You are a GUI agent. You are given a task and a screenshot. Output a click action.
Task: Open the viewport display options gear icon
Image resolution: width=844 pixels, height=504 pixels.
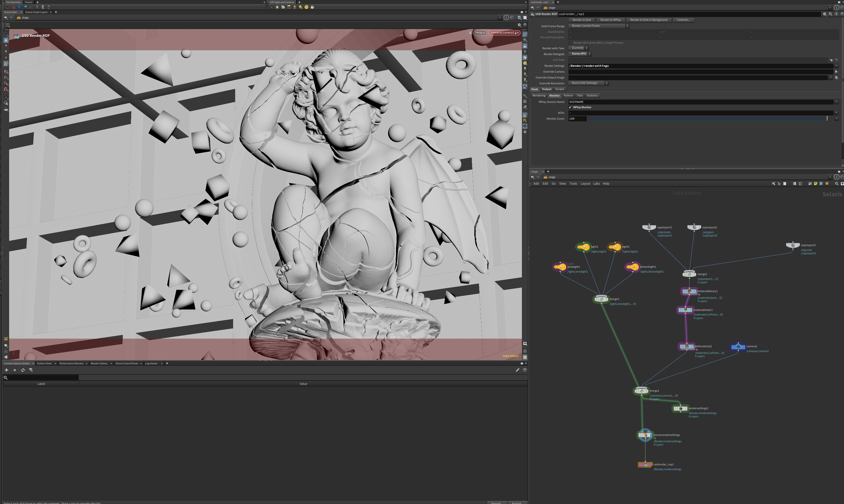pos(519,25)
